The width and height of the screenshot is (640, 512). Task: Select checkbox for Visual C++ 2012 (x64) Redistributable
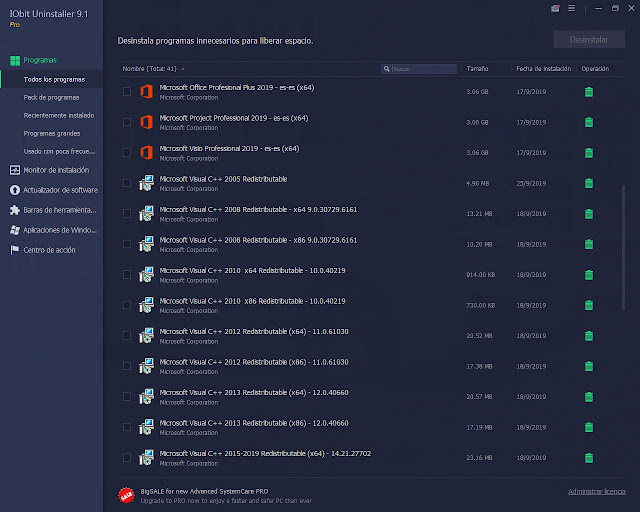(x=127, y=336)
